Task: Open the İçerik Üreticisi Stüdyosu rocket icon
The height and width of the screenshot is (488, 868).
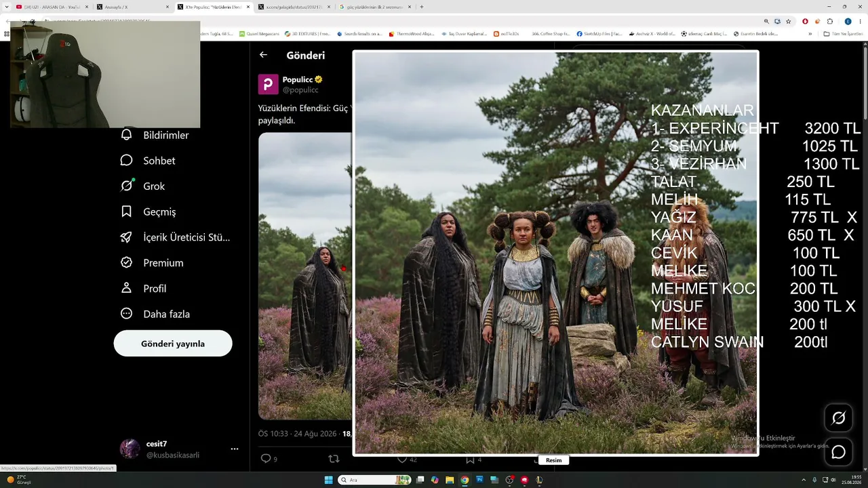Action: (x=126, y=237)
